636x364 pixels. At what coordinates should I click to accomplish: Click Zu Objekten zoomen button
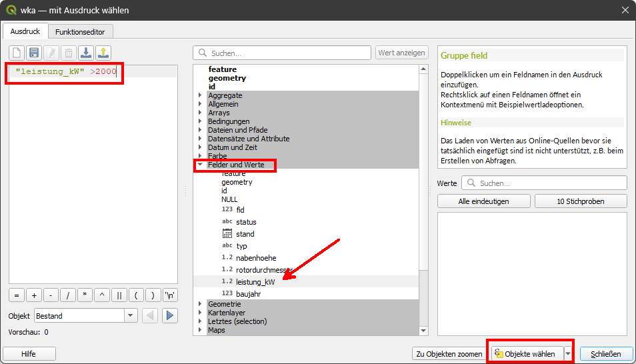[449, 354]
